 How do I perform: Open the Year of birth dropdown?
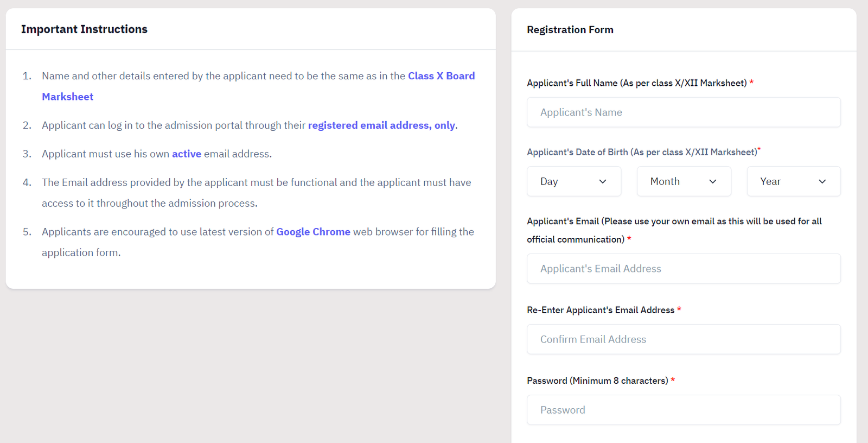[794, 181]
